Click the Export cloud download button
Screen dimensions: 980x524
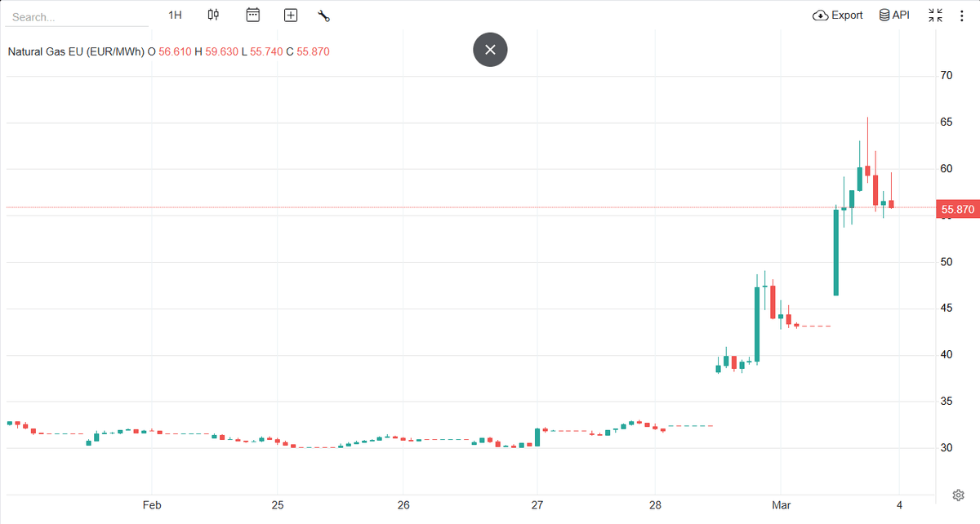point(838,15)
